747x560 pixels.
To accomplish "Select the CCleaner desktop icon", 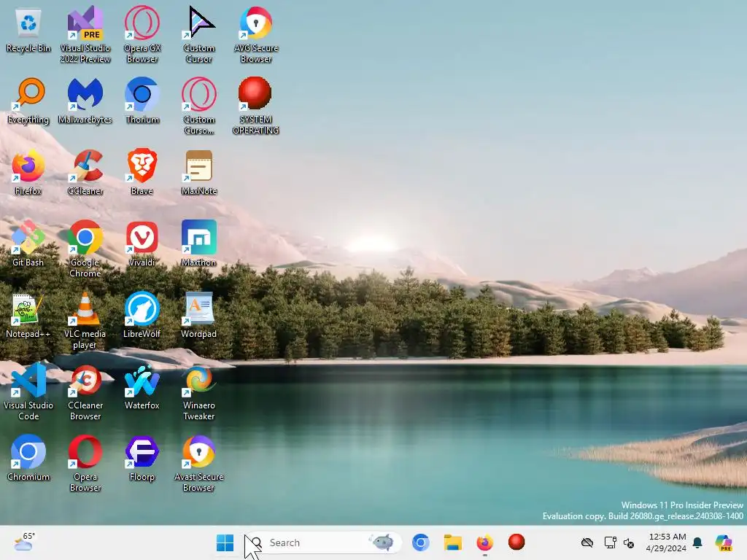I will pos(85,172).
